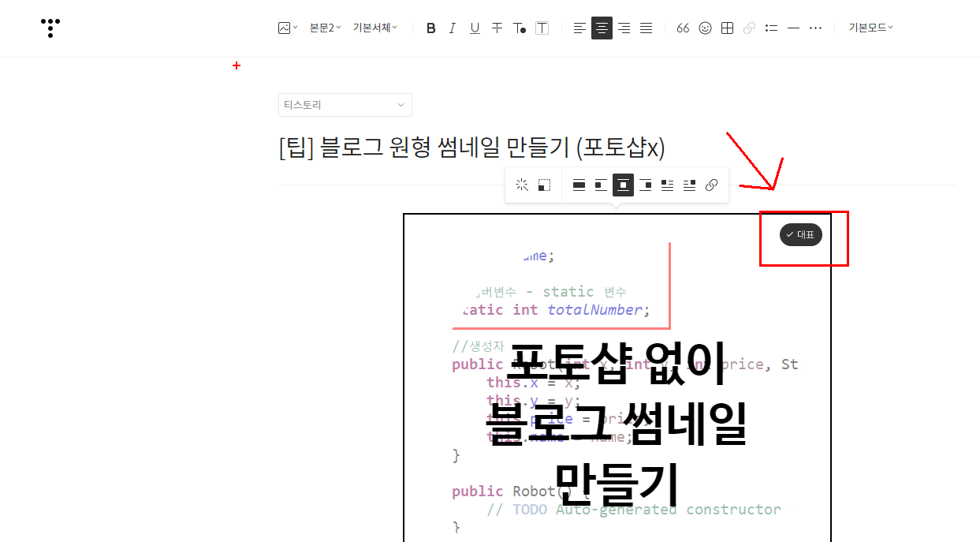Add a link to the image
The height and width of the screenshot is (542, 980).
(x=711, y=185)
